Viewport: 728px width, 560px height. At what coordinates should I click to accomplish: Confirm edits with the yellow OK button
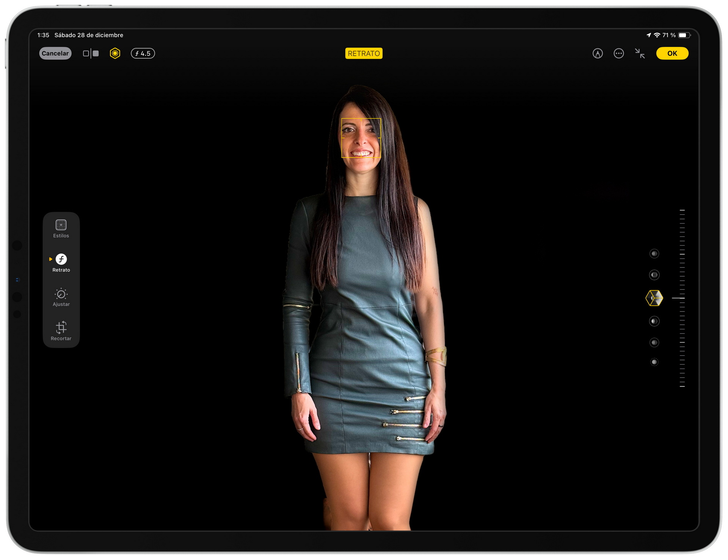click(x=672, y=53)
